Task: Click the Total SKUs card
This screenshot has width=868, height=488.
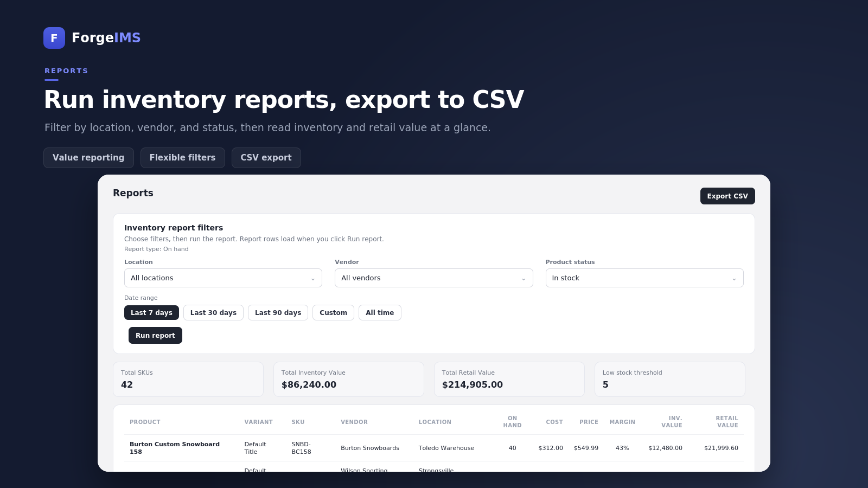Action: tap(188, 380)
